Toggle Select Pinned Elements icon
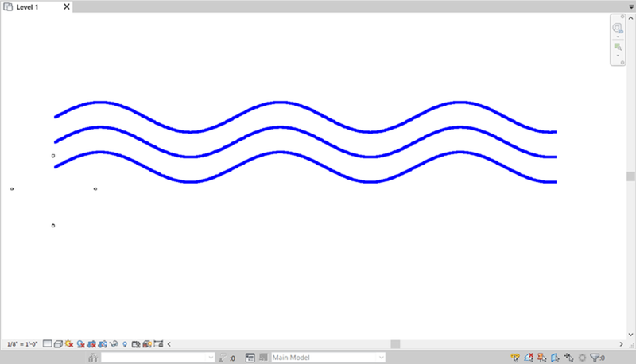 tap(542, 358)
